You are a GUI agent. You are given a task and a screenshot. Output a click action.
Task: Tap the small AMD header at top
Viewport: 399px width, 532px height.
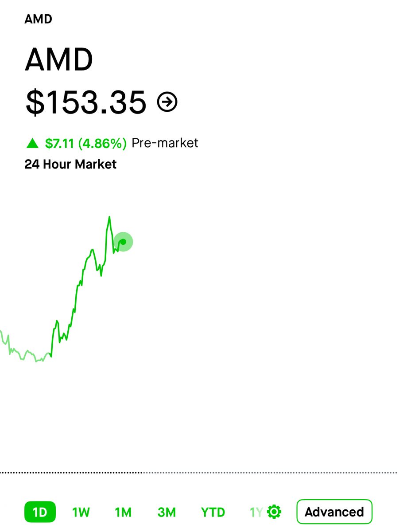pos(39,19)
